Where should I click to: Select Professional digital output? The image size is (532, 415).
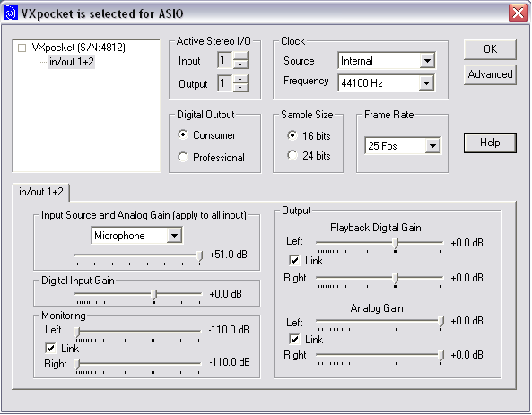click(x=211, y=157)
